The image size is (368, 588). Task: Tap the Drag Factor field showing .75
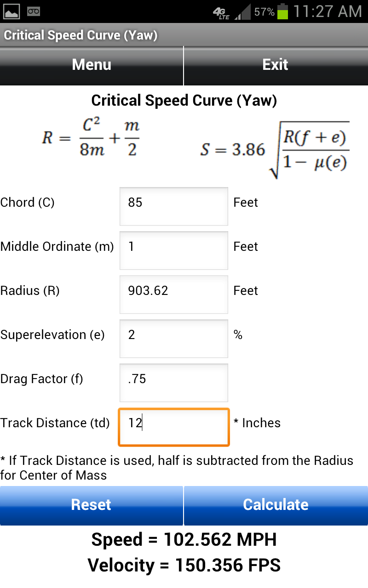pyautogui.click(x=173, y=382)
